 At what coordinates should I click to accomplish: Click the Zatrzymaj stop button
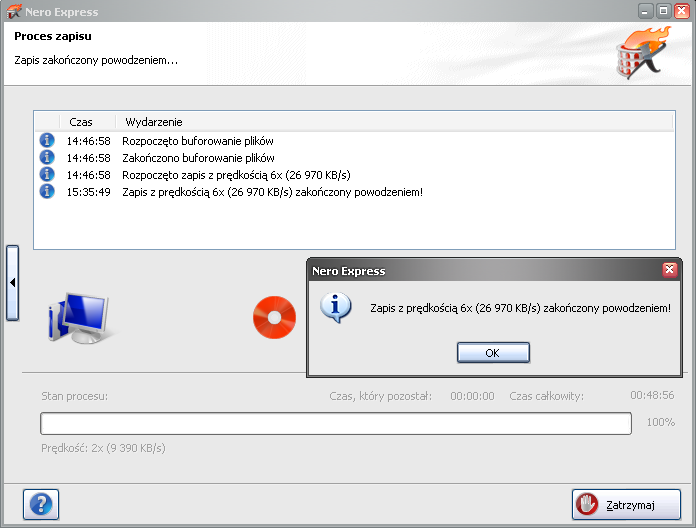(626, 504)
